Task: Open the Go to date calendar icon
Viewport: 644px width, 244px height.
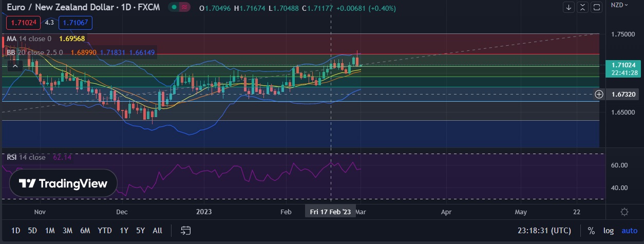Action: point(186,231)
